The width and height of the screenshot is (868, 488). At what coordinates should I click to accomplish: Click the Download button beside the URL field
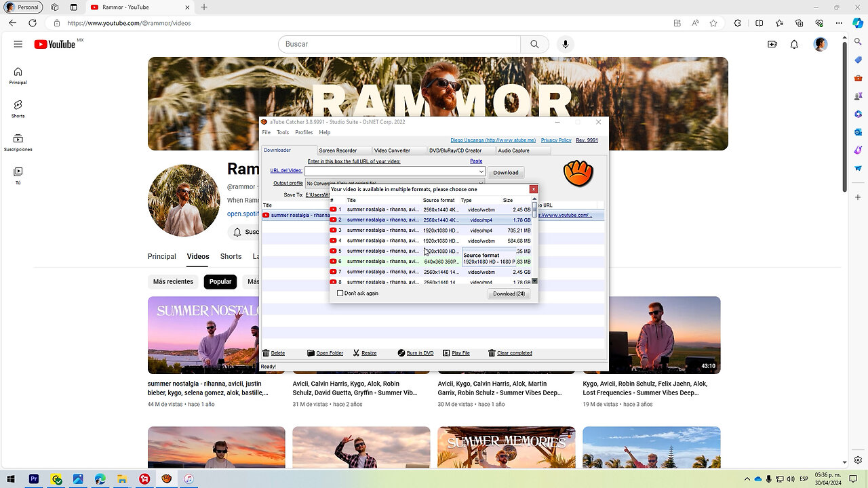tap(506, 172)
